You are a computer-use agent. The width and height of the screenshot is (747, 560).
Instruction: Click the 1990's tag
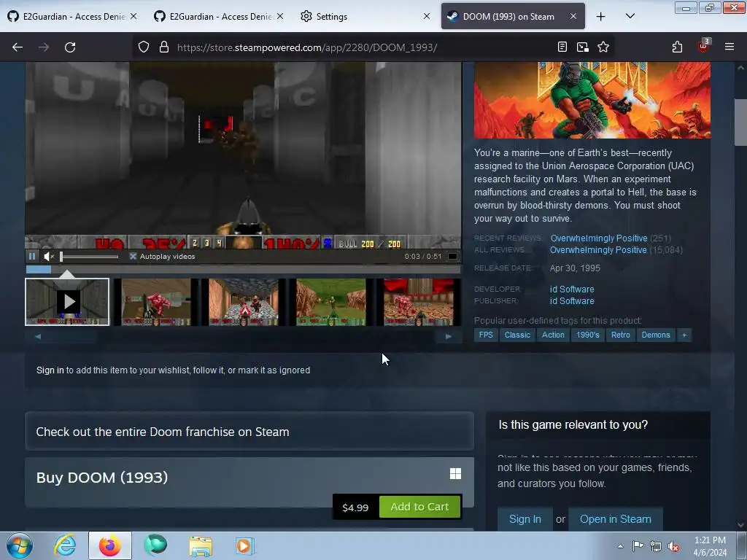pos(588,335)
